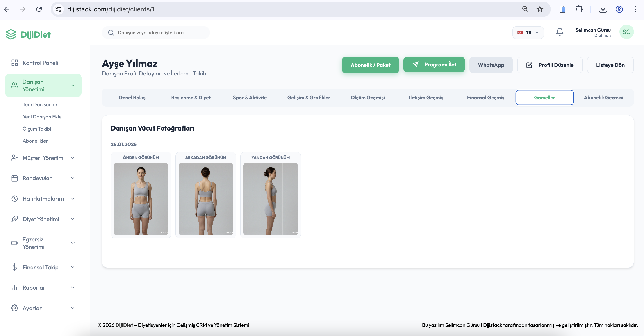Click the Ayarlar gear icon

pos(14,308)
